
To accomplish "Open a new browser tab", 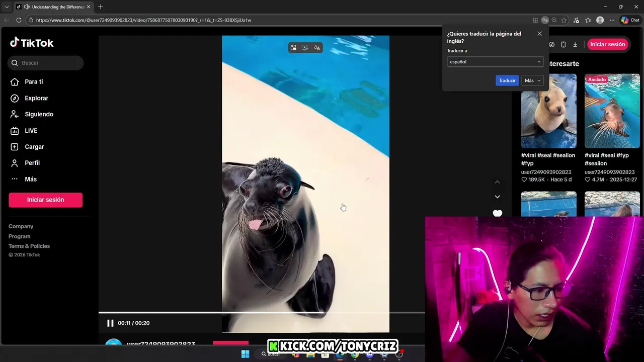I will pyautogui.click(x=101, y=7).
